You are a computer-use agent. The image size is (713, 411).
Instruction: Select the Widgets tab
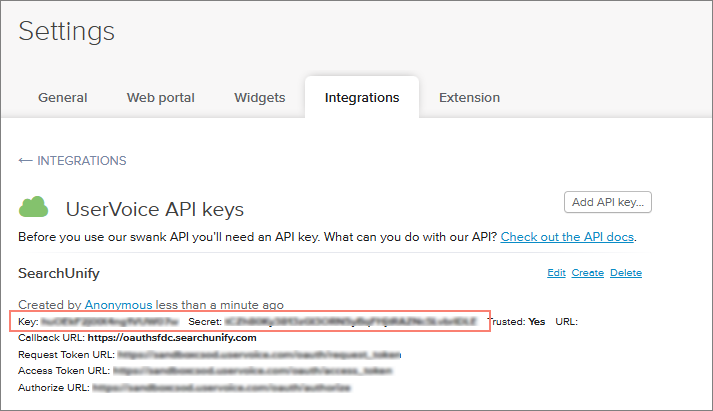pos(259,98)
